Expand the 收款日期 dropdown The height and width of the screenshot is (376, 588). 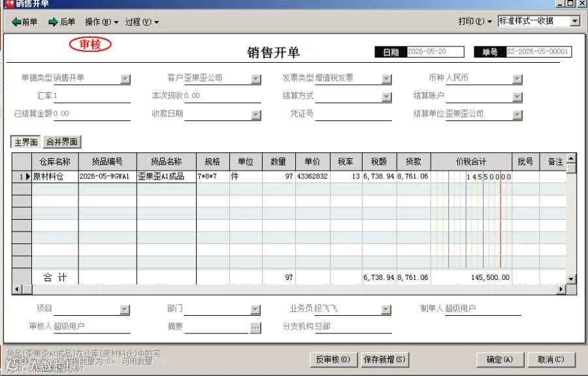point(256,114)
